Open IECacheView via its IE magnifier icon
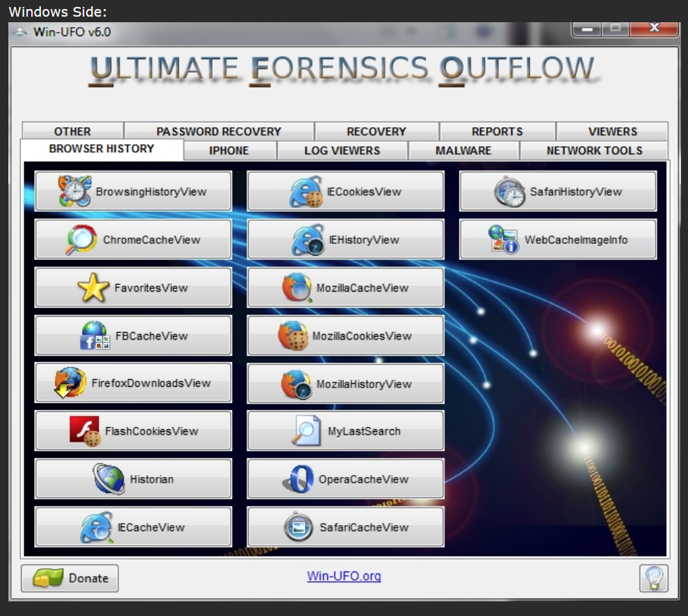 coord(96,527)
